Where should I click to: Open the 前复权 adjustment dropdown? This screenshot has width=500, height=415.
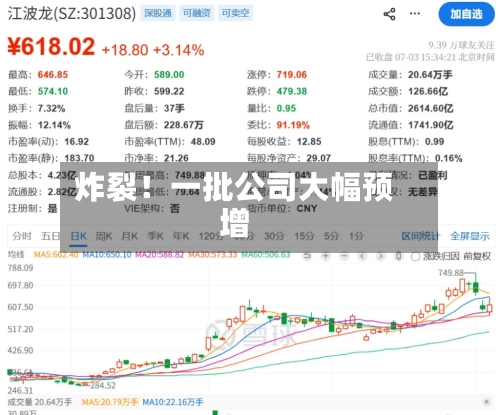[477, 256]
